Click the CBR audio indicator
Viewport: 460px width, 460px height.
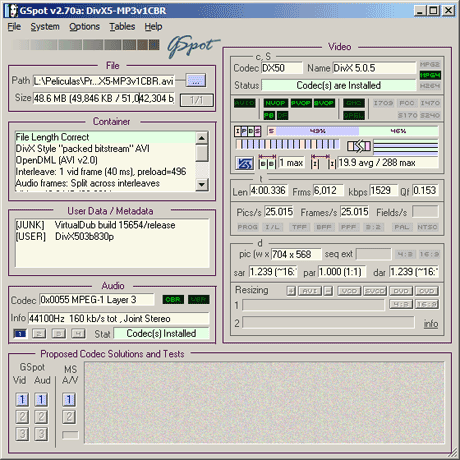[x=173, y=299]
